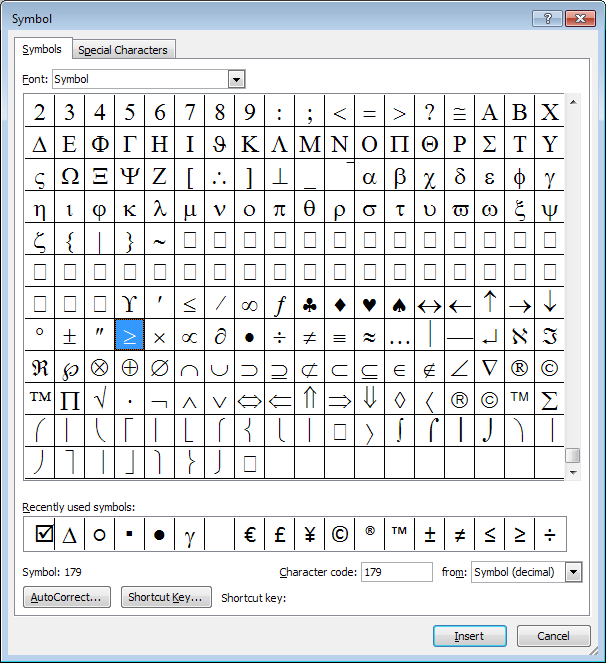Choose the spade suit symbol in the grid

pyautogui.click(x=400, y=303)
